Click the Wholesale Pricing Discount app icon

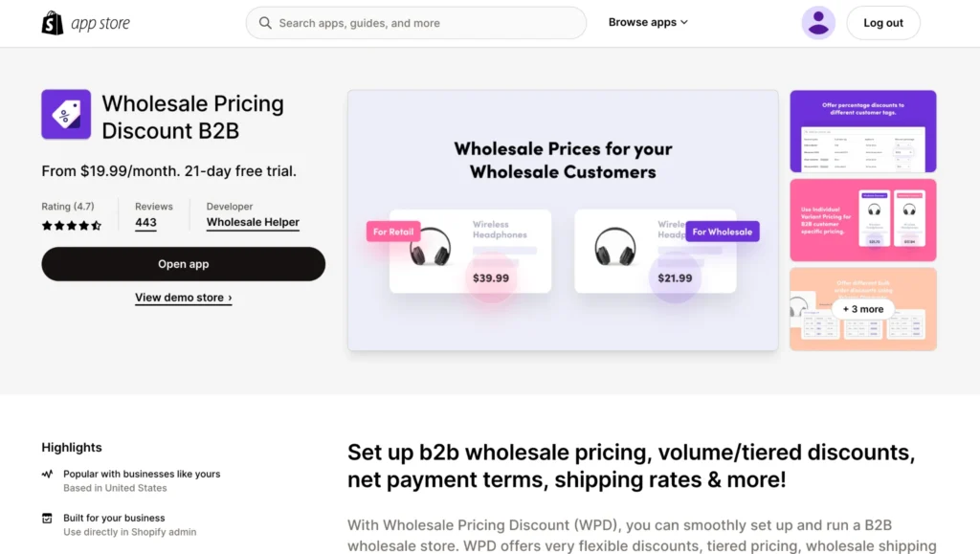pos(66,114)
